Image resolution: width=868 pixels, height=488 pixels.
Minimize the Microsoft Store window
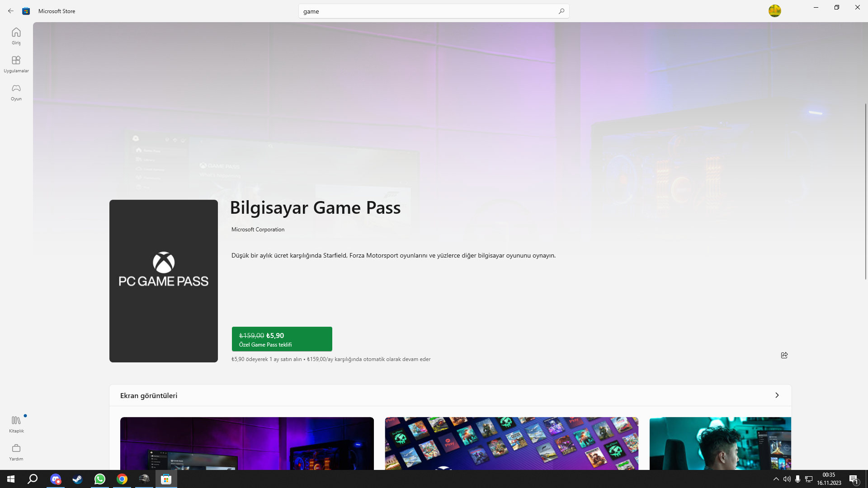(816, 7)
